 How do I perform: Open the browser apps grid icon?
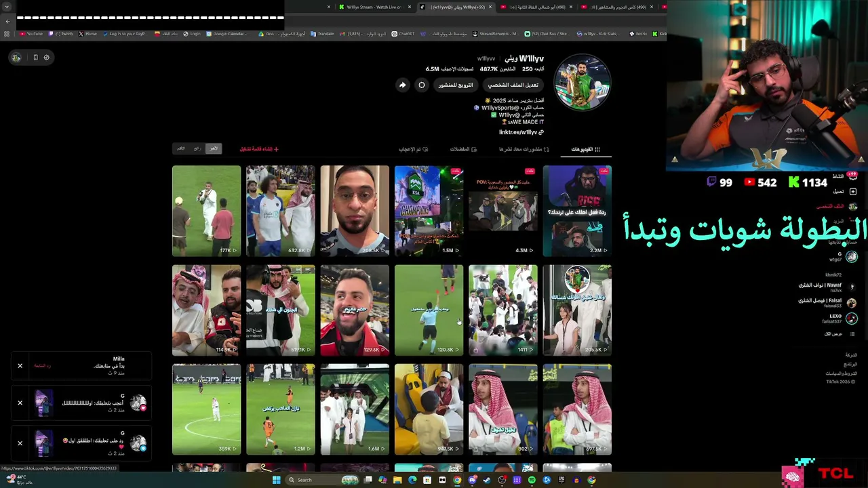coord(7,34)
